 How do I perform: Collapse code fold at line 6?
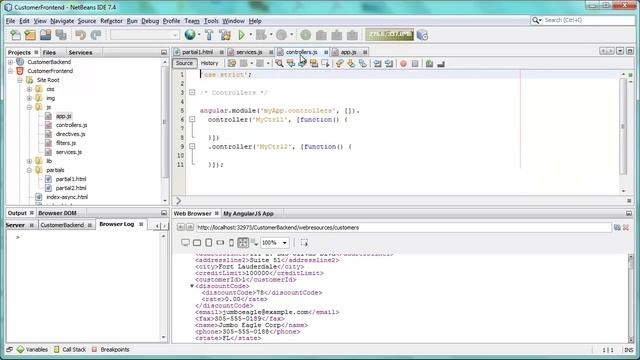click(x=192, y=119)
